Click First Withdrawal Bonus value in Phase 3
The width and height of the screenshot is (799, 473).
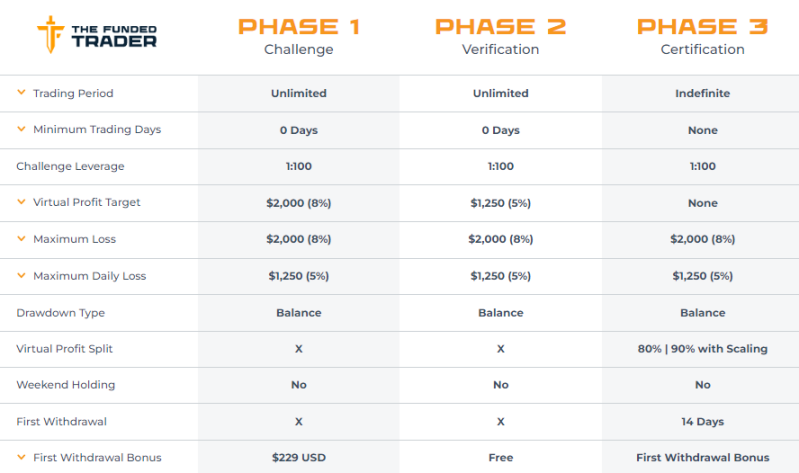pos(702,458)
